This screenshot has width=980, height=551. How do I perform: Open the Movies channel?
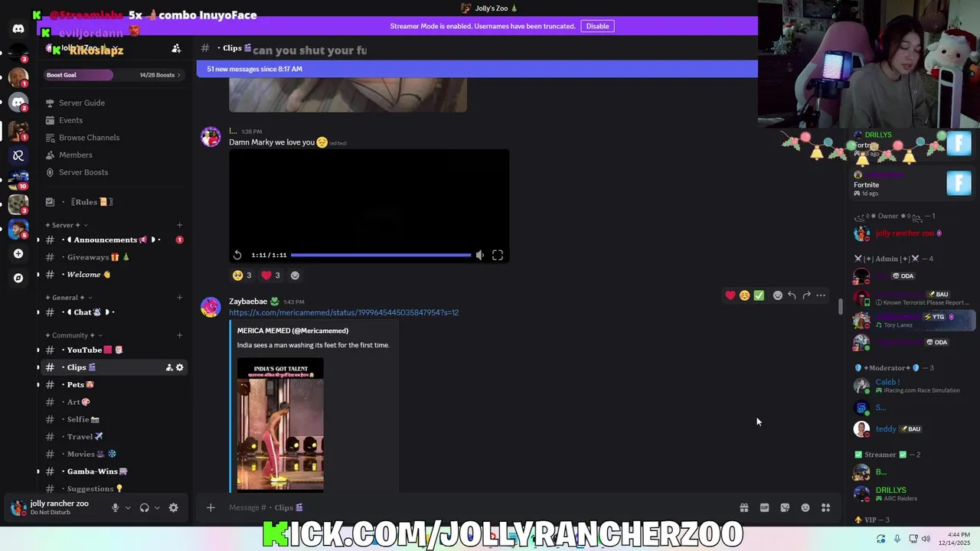115,454
